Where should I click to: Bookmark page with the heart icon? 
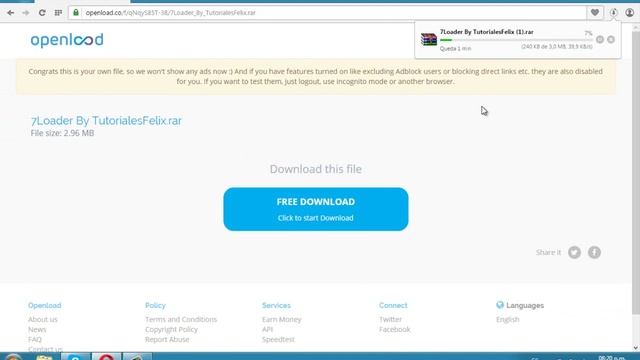click(595, 13)
